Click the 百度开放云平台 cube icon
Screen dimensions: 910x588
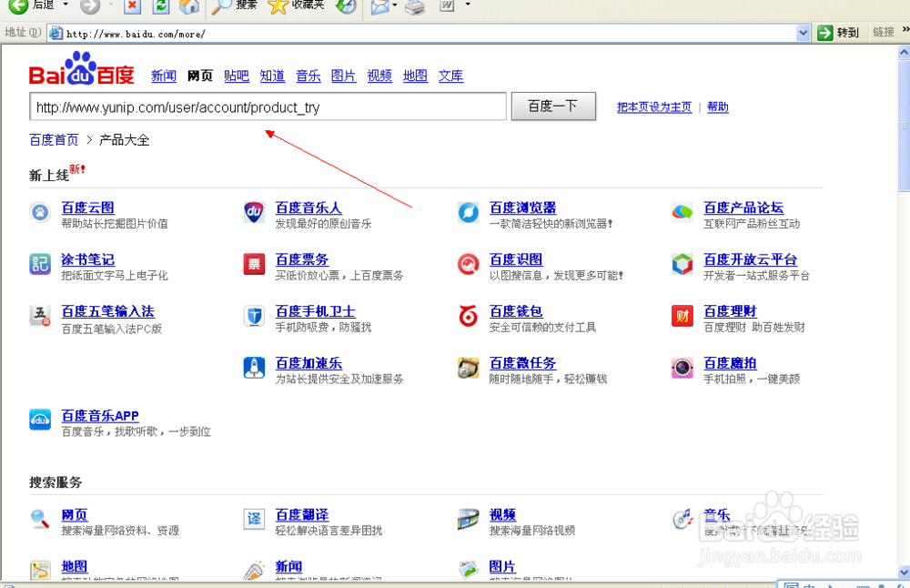[682, 264]
